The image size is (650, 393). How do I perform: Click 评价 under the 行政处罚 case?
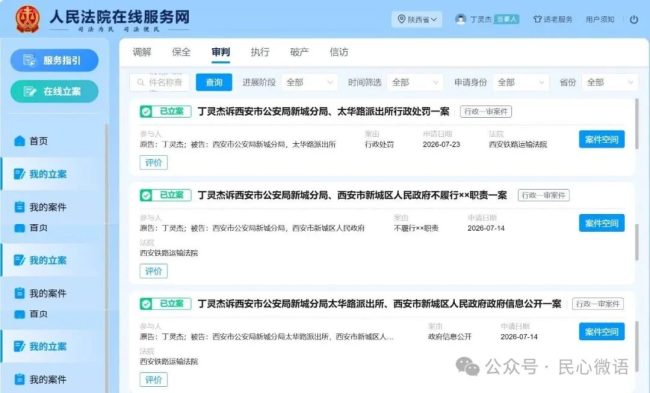[x=153, y=163]
